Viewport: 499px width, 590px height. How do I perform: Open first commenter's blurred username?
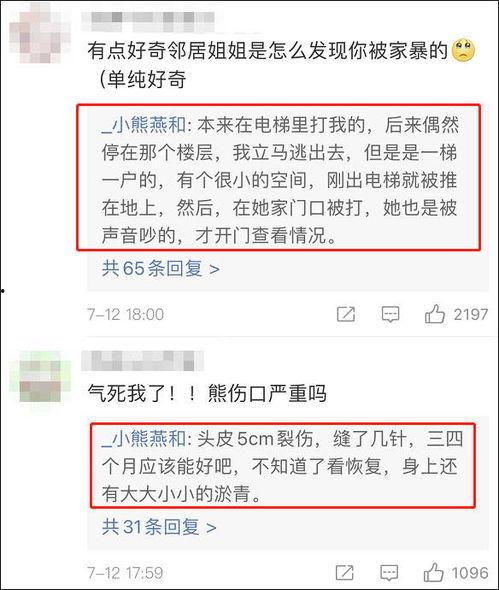click(148, 21)
